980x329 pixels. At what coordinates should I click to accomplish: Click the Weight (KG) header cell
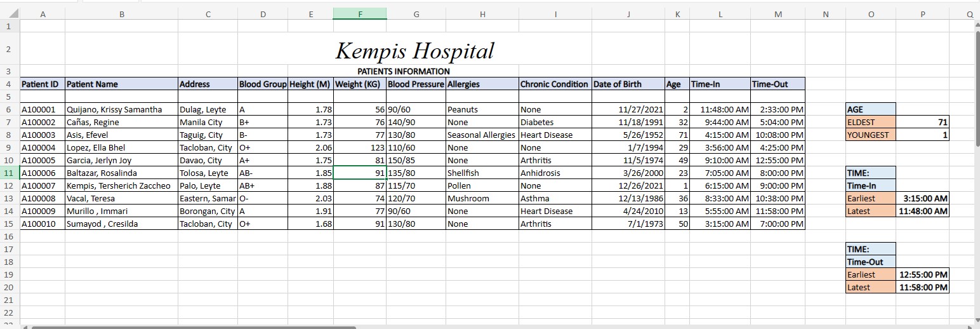[x=360, y=84]
